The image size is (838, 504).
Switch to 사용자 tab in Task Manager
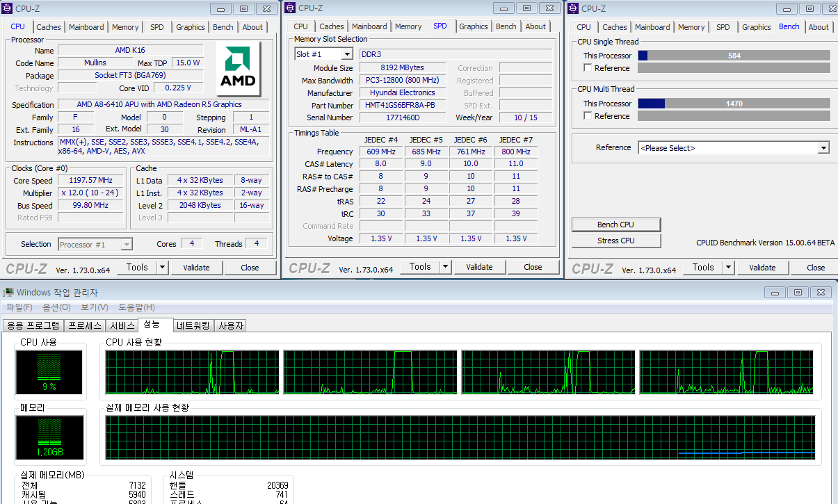pyautogui.click(x=231, y=325)
